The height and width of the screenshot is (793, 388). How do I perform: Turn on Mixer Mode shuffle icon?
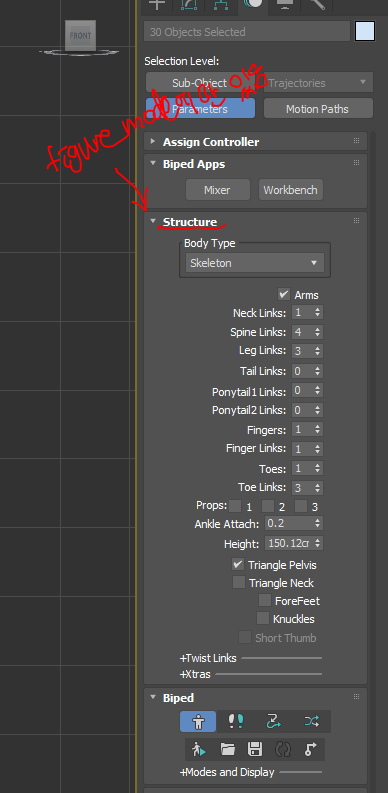tap(311, 721)
